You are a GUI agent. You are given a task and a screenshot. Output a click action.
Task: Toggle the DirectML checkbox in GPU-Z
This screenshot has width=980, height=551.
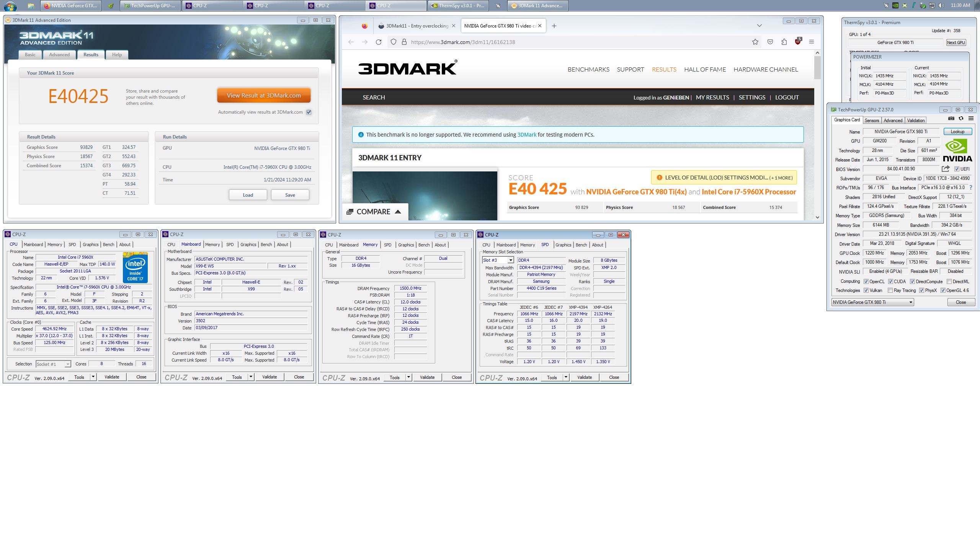tap(949, 282)
